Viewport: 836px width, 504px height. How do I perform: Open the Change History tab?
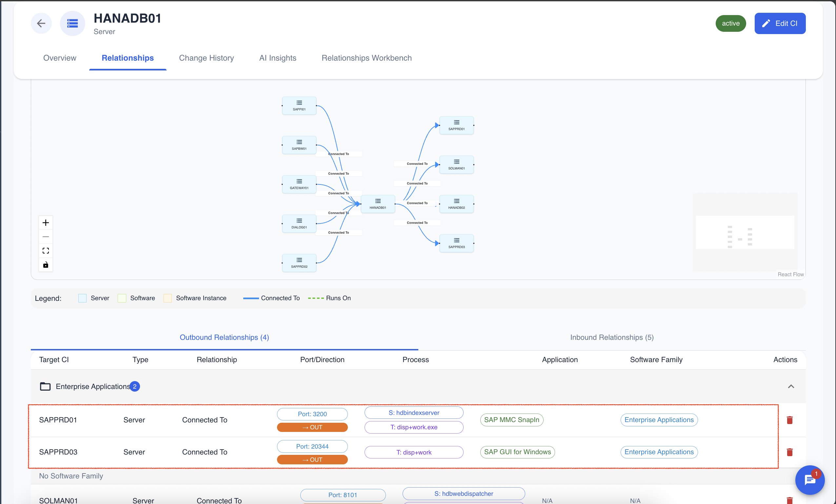[x=206, y=58]
